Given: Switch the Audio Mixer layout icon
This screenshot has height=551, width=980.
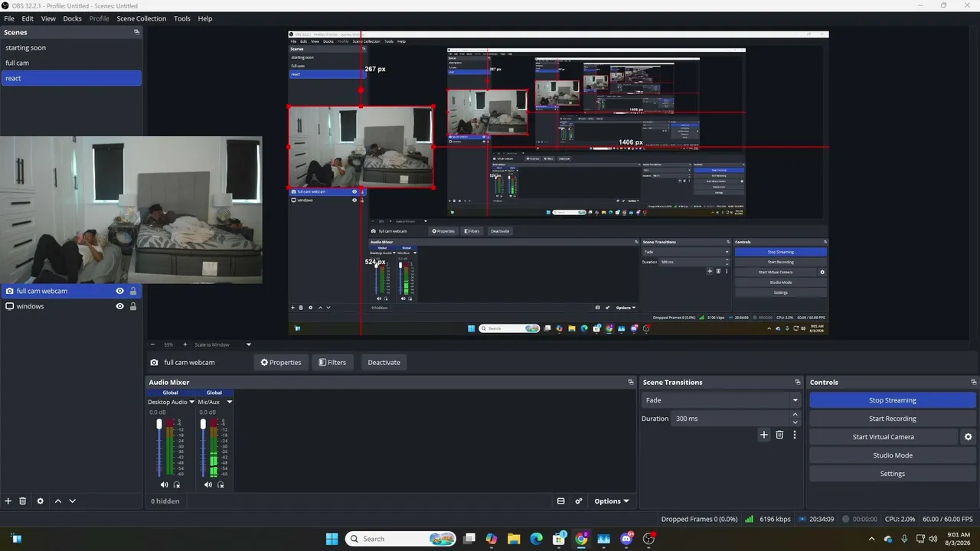Looking at the screenshot, I should (x=560, y=501).
